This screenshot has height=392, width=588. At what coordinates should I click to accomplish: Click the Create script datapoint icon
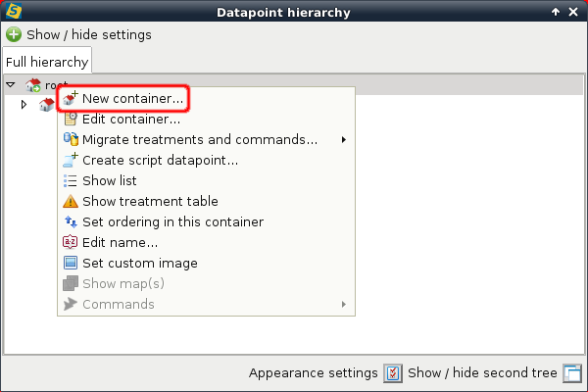pos(71,160)
